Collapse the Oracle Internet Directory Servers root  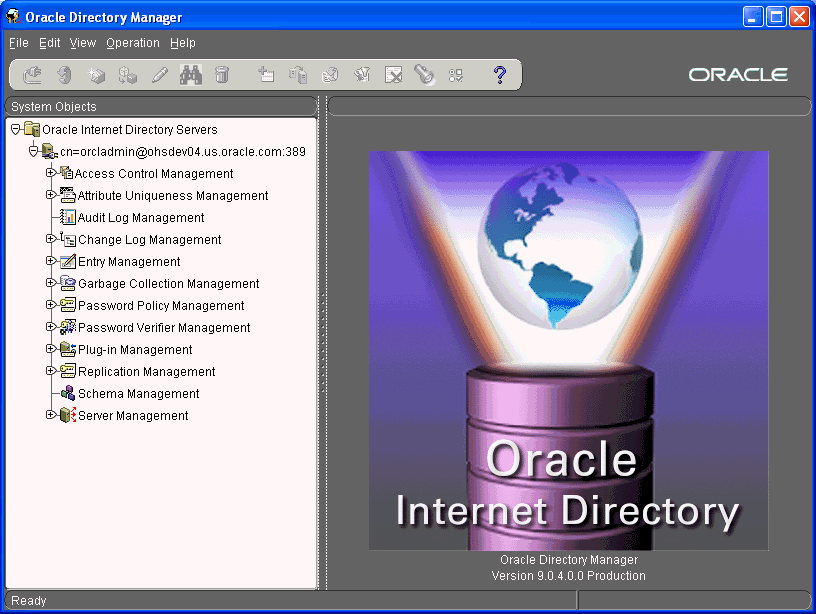[x=15, y=129]
